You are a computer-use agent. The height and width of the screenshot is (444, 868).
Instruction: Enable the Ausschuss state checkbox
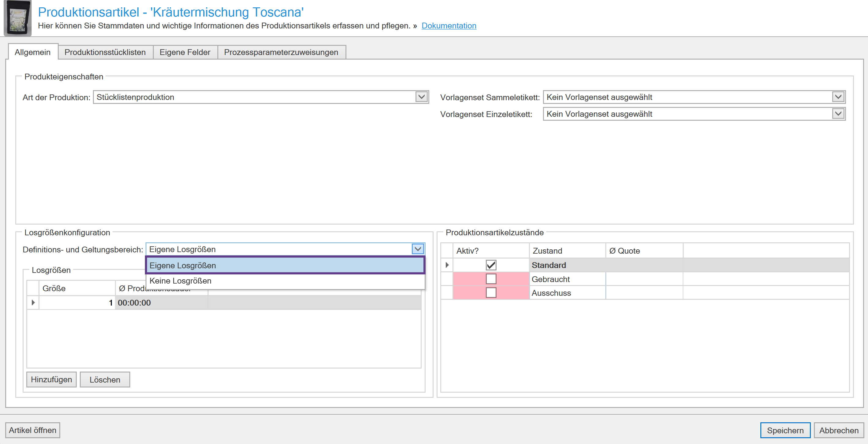tap(491, 293)
